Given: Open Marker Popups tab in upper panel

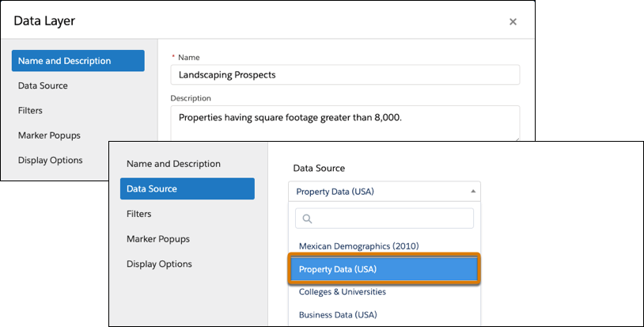Looking at the screenshot, I should point(49,135).
